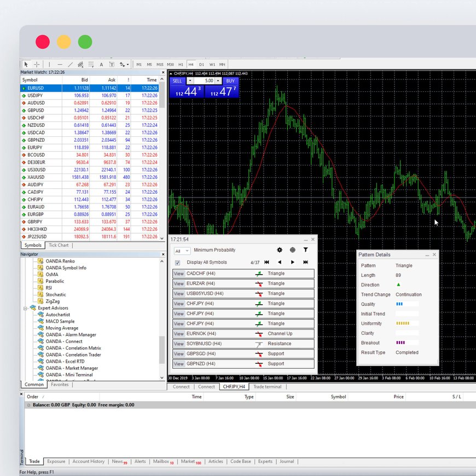The height and width of the screenshot is (476, 476).
Task: Pick the trendline drawing tool
Action: (70, 65)
